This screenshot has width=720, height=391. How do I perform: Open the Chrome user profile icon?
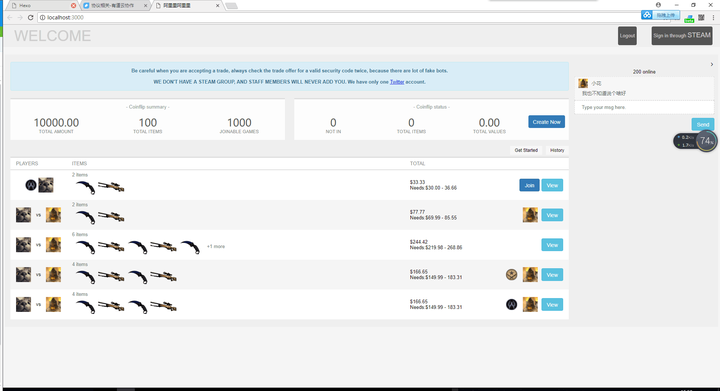pyautogui.click(x=658, y=5)
